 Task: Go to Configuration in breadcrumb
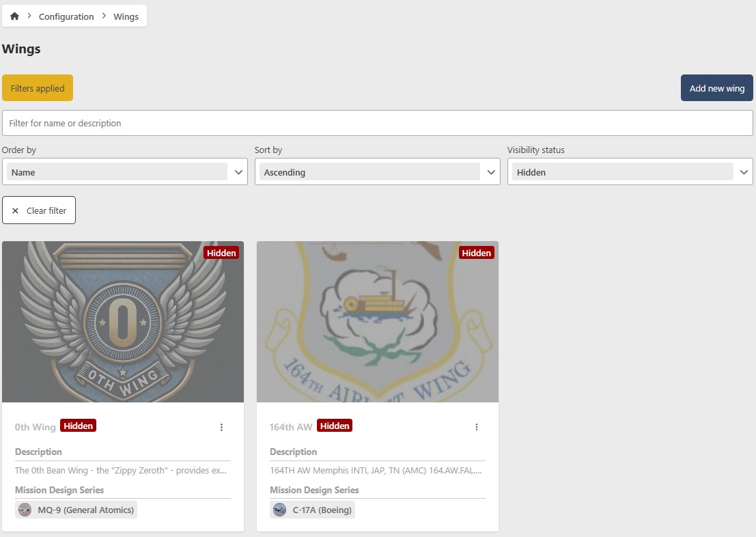click(66, 16)
